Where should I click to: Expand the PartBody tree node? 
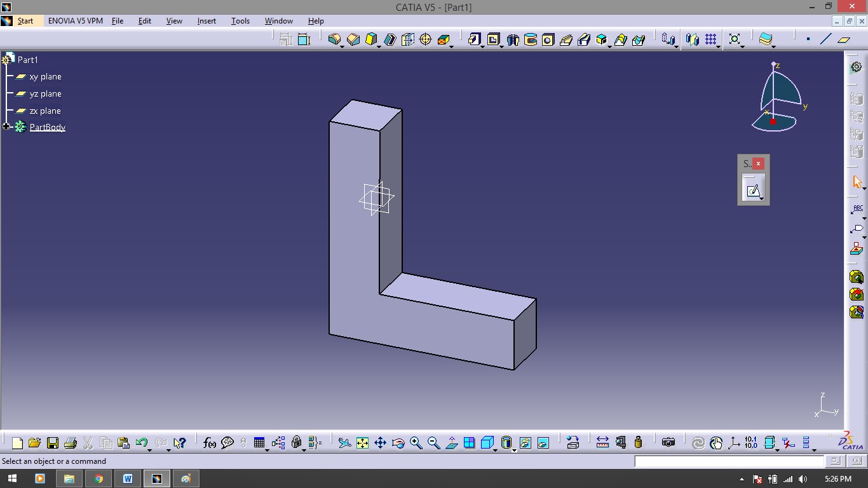(6, 127)
